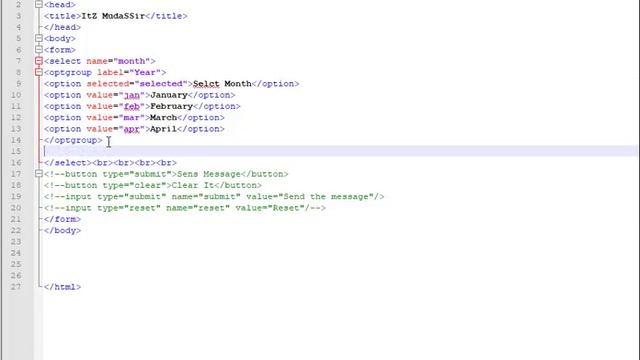Viewport: 640px width, 360px height.
Task: Click the label="Year" attribute value
Action: tap(145, 73)
